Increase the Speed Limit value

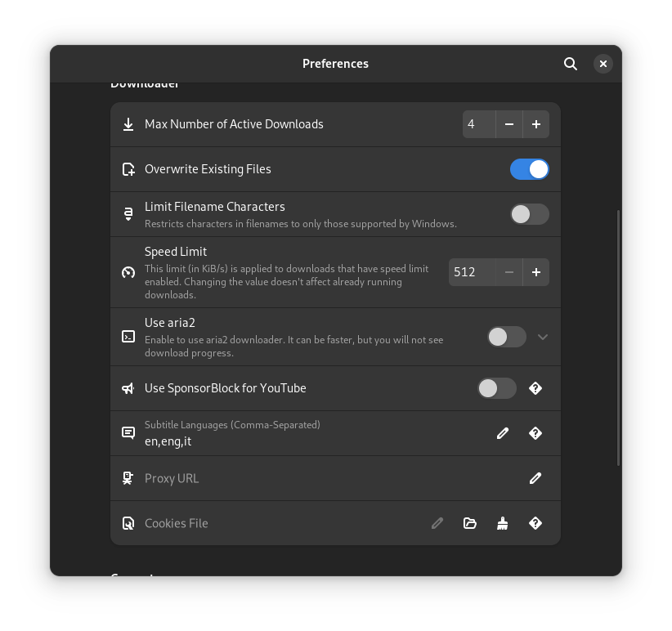(536, 272)
